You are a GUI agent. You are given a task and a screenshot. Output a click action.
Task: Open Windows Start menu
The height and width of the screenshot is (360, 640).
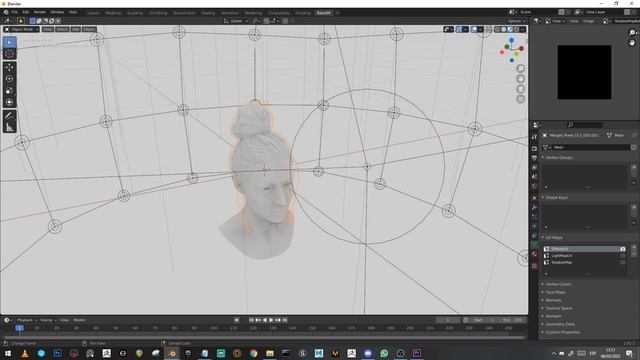[8, 353]
